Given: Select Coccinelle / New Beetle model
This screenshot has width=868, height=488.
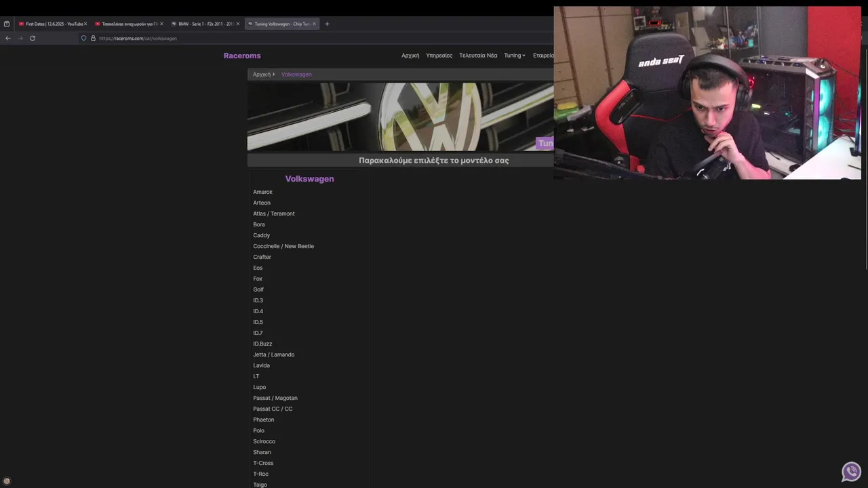Looking at the screenshot, I should [283, 246].
